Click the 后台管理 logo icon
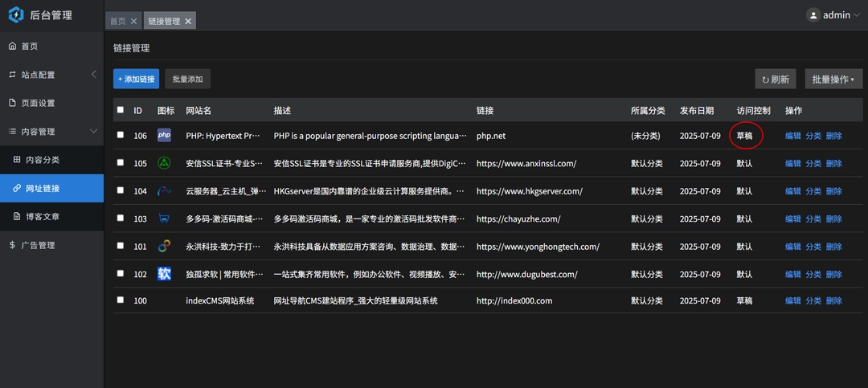 click(15, 14)
